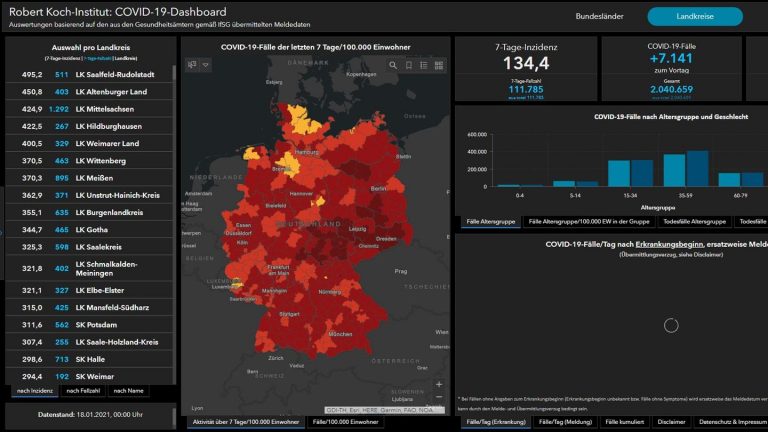Select SK Halle row
768x432 pixels.
pos(89,359)
